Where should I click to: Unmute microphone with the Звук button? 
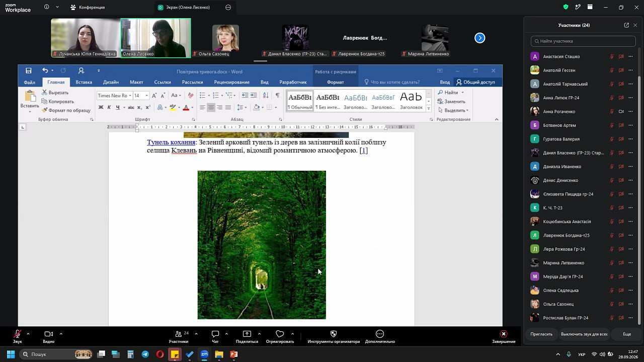17,336
